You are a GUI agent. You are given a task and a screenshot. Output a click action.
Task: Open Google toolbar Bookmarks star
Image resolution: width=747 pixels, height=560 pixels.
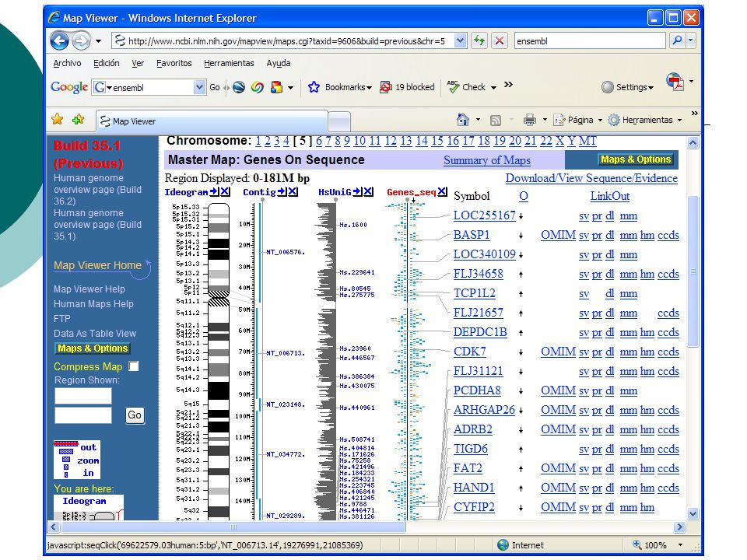pyautogui.click(x=314, y=87)
